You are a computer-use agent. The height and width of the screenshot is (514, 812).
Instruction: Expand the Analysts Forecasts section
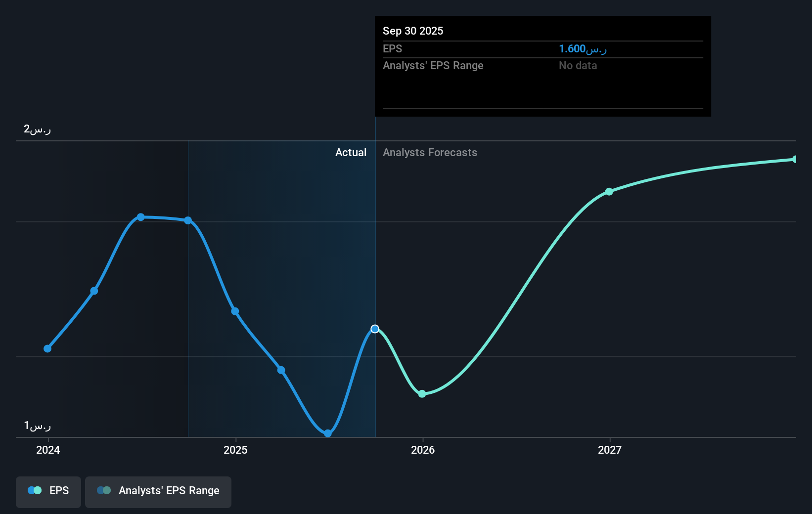tap(430, 152)
